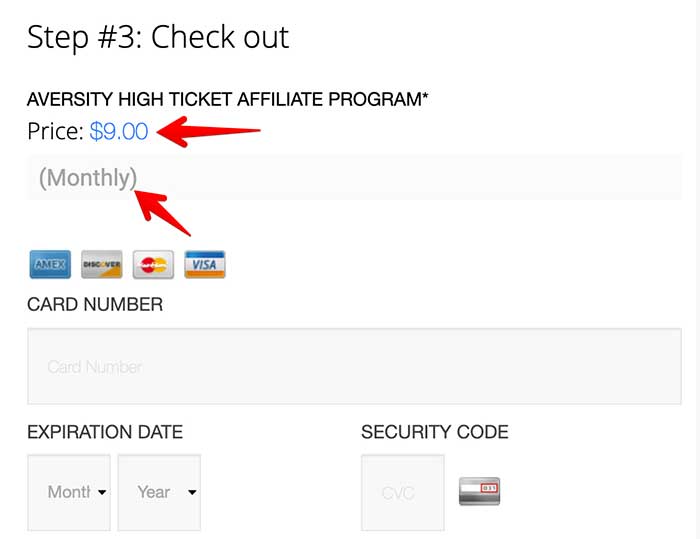Focus the Card Number input field

(x=354, y=366)
